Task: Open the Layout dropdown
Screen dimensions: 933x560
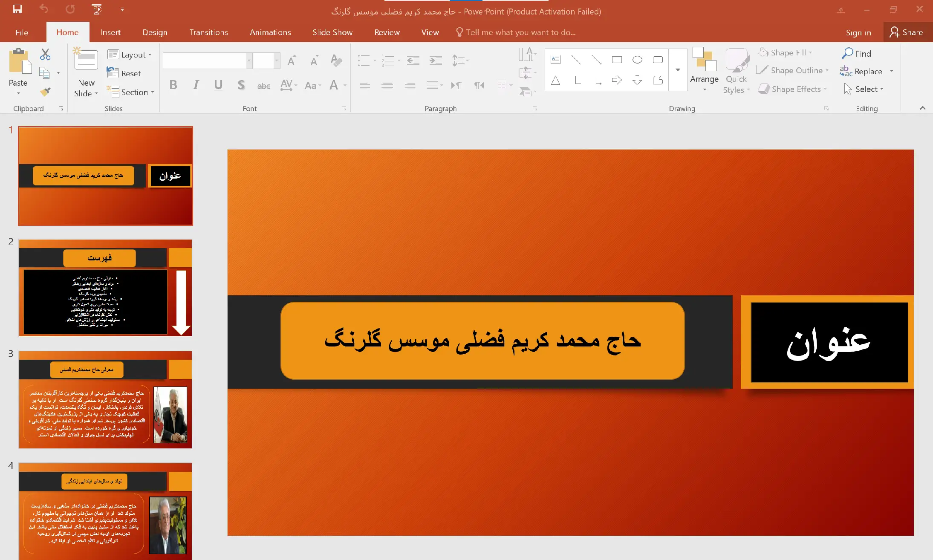Action: [129, 55]
